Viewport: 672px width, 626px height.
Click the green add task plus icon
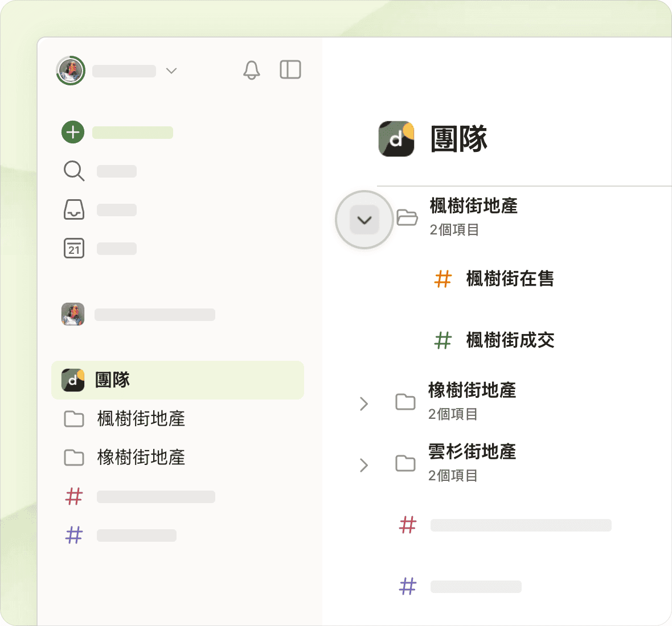tap(73, 133)
